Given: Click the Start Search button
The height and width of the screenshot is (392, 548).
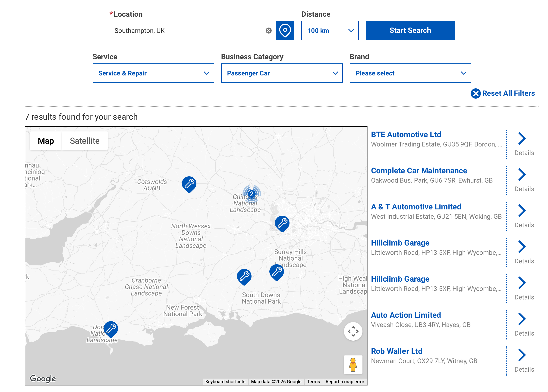Looking at the screenshot, I should [x=410, y=31].
